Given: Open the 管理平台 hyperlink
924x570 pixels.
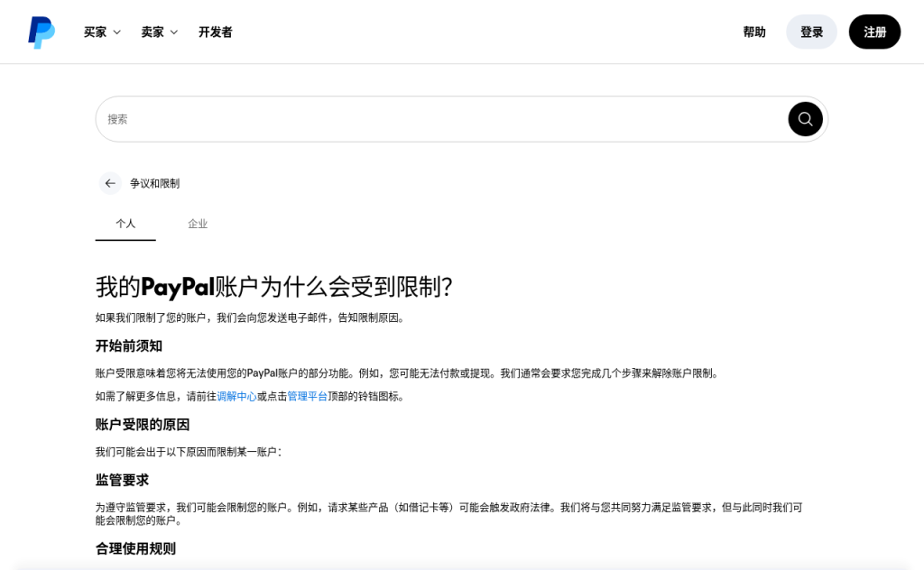Looking at the screenshot, I should coord(307,396).
